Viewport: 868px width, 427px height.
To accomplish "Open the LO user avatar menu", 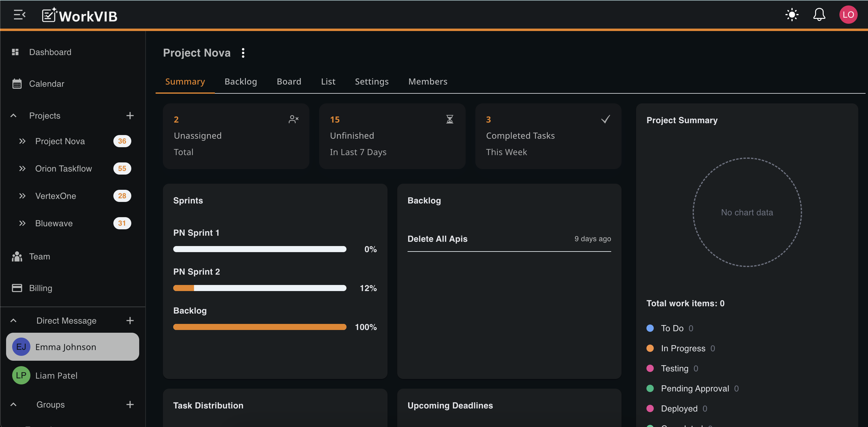I will [848, 15].
